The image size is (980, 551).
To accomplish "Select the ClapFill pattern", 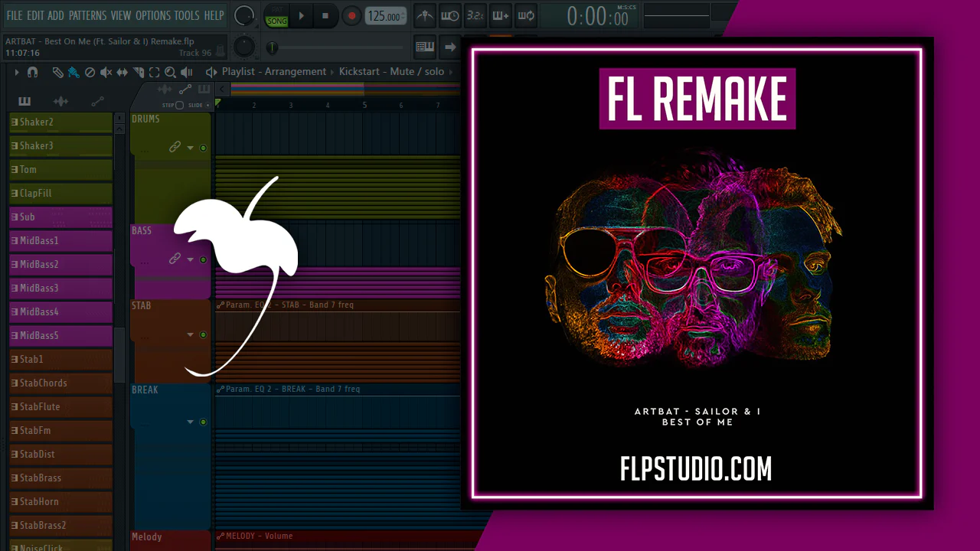I will tap(60, 193).
